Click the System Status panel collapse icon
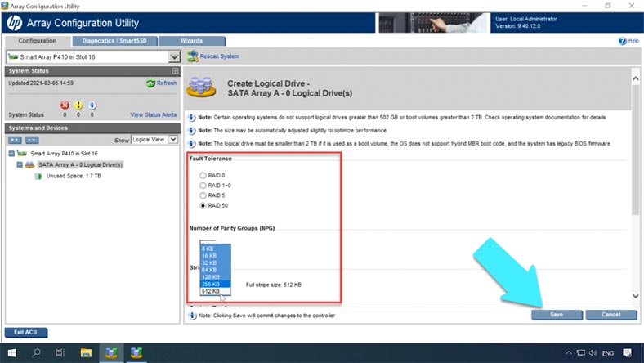The height and width of the screenshot is (363, 644). pos(176,71)
